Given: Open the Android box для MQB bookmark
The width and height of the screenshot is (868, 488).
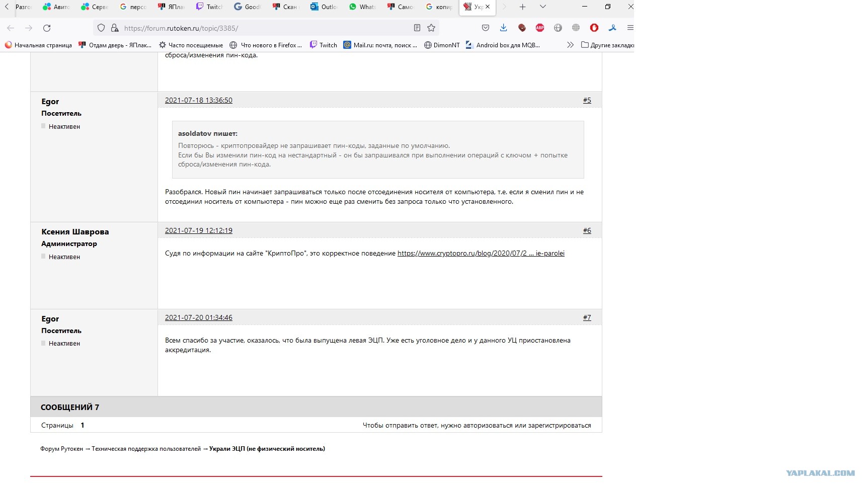Looking at the screenshot, I should [x=503, y=45].
